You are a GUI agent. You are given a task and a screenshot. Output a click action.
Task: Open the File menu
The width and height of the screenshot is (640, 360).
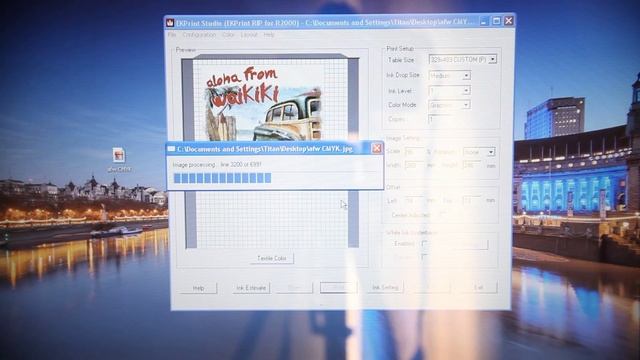[172, 35]
